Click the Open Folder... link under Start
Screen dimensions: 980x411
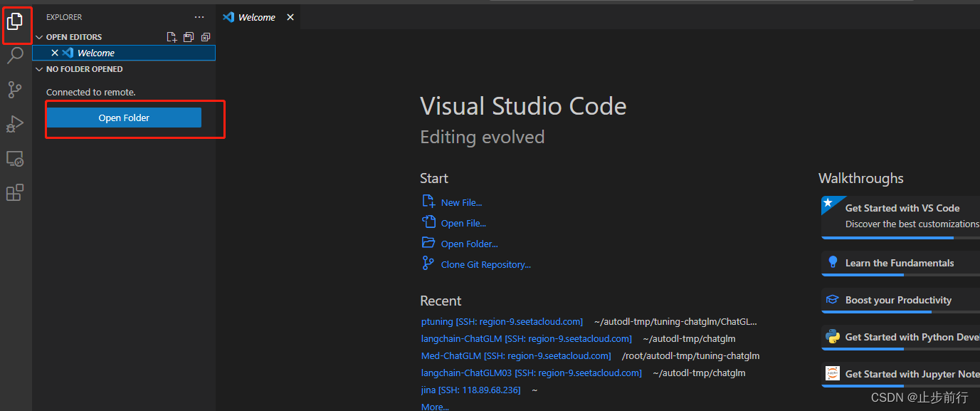click(470, 244)
